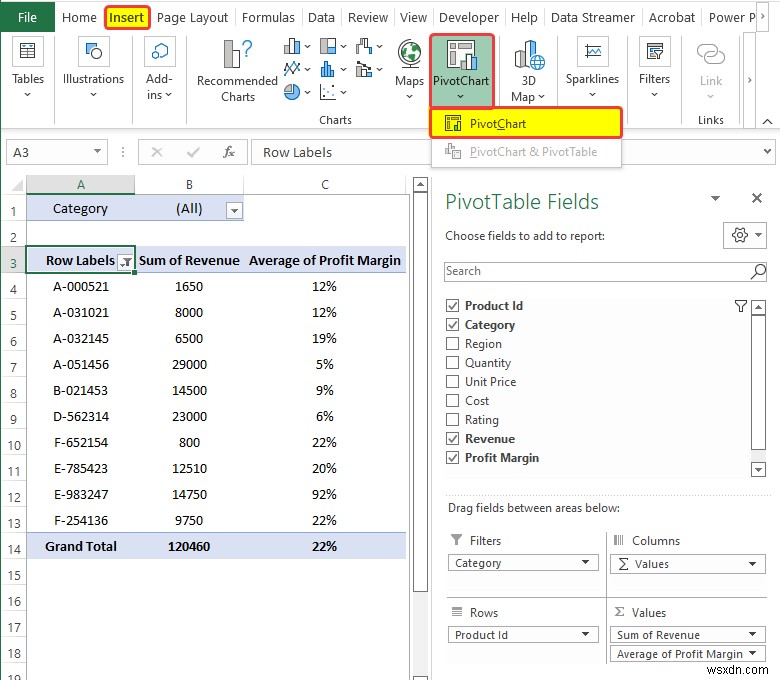780x680 pixels.
Task: Open PivotTable Fields task pane options
Action: pos(715,198)
